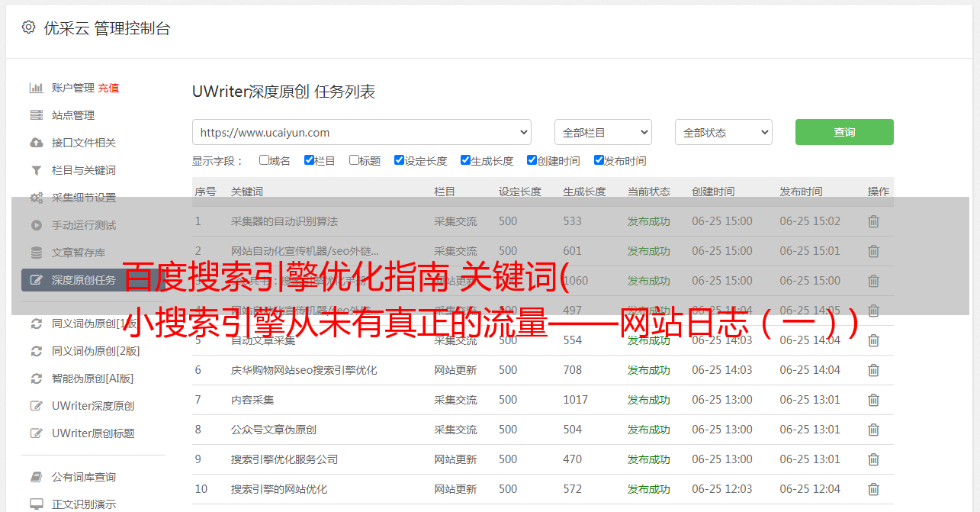
Task: Click the 操作 column header
Action: coord(879,192)
